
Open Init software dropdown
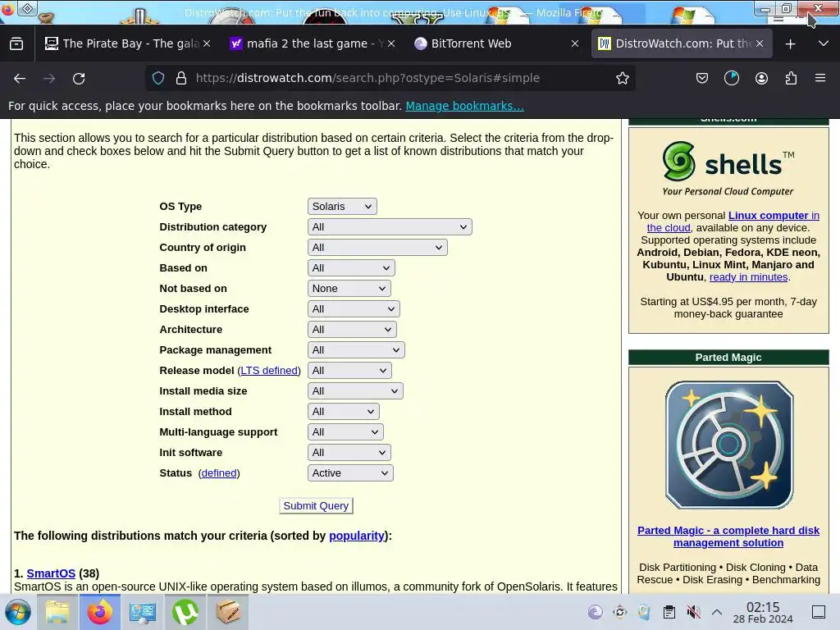[349, 453]
